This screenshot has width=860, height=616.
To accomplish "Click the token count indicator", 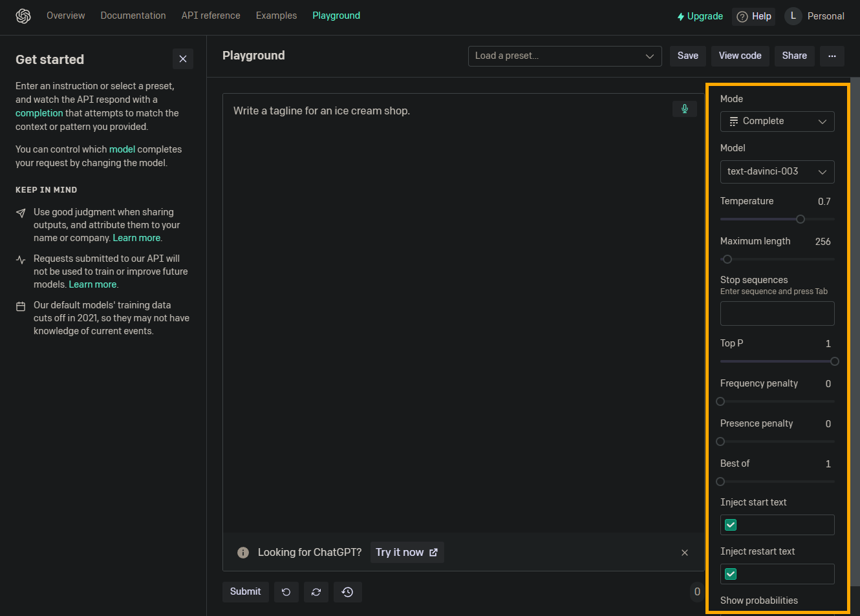I will click(x=697, y=591).
